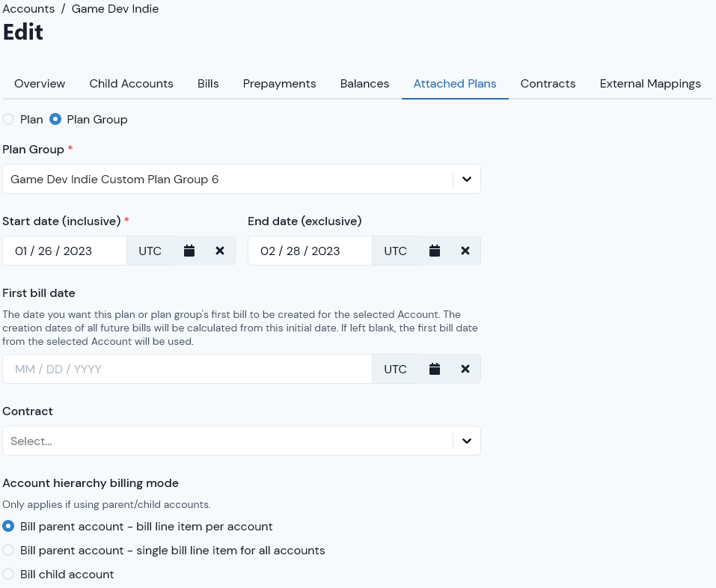Image resolution: width=716 pixels, height=588 pixels.
Task: Clear the first bill date field
Action: 465,369
